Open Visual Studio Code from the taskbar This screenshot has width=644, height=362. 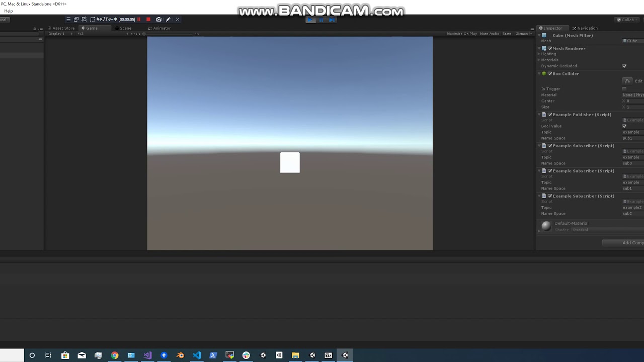pos(197,355)
